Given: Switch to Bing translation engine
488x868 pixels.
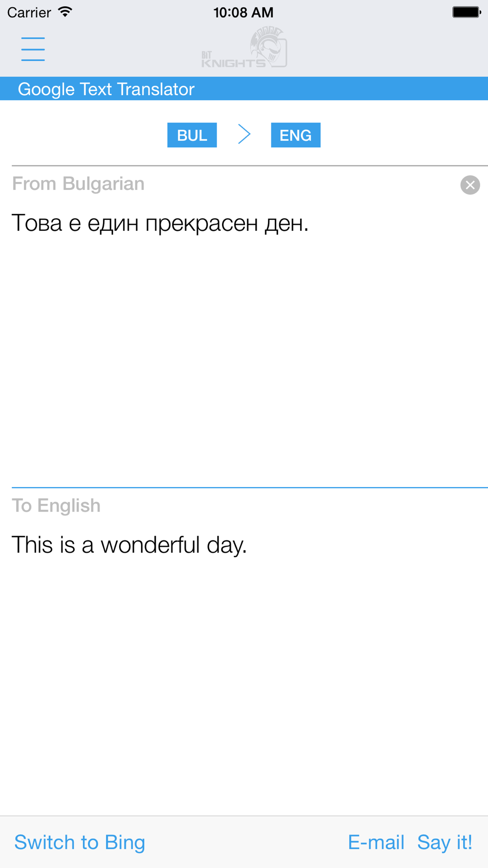Looking at the screenshot, I should 80,843.
